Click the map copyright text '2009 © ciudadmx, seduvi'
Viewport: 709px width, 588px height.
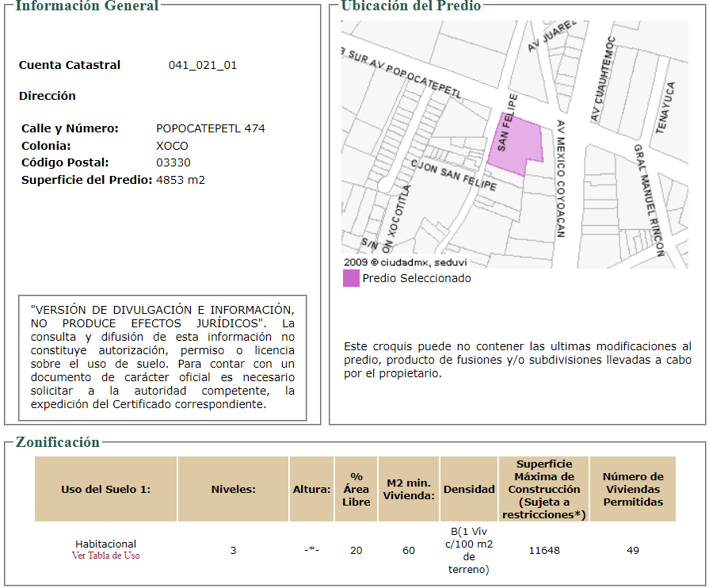pos(405,262)
